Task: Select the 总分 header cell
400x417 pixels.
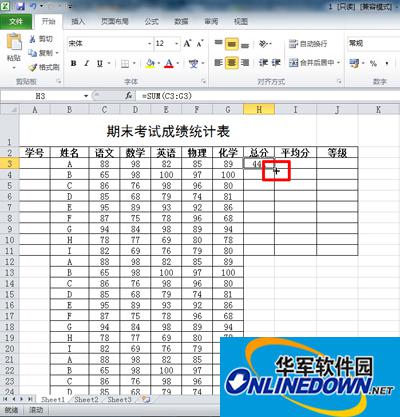Action: (x=259, y=153)
